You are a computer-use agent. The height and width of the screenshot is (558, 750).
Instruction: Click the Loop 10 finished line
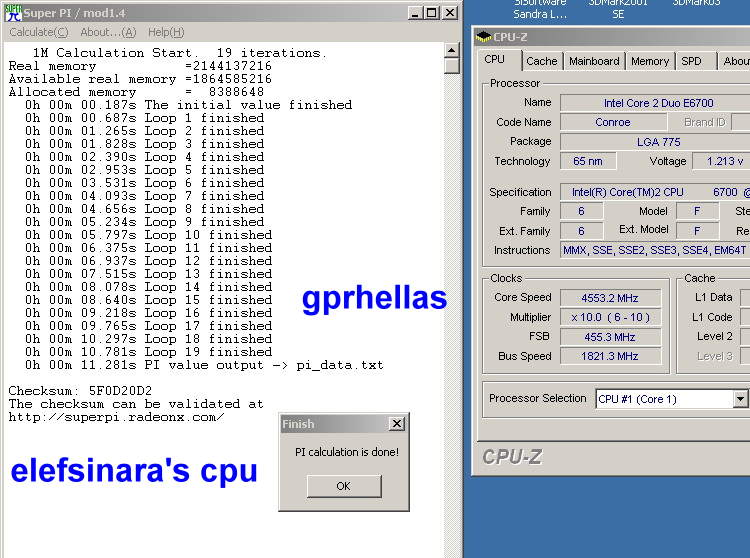coord(149,235)
